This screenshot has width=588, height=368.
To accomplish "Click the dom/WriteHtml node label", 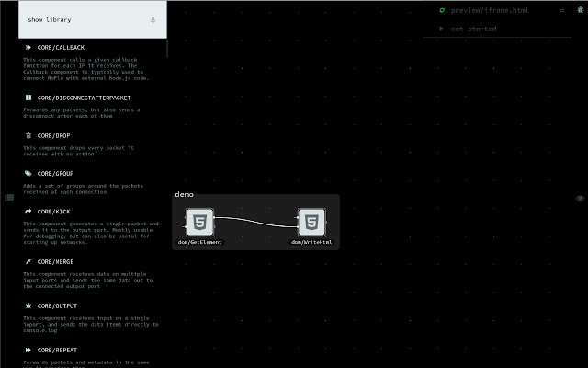I will 311,242.
